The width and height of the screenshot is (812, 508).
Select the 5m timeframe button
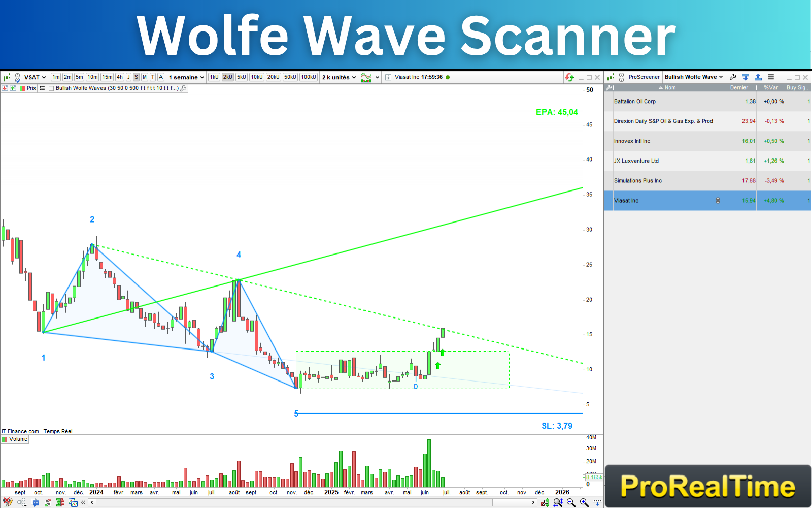[x=79, y=77]
